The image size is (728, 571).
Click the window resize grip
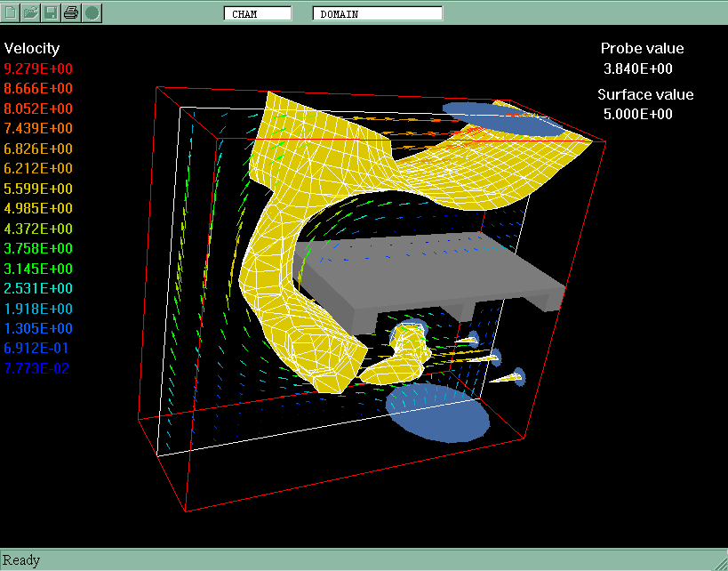tap(720, 563)
